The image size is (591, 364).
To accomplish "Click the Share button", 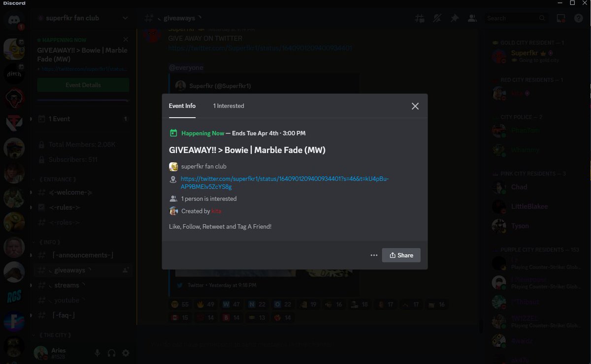I will 401,255.
